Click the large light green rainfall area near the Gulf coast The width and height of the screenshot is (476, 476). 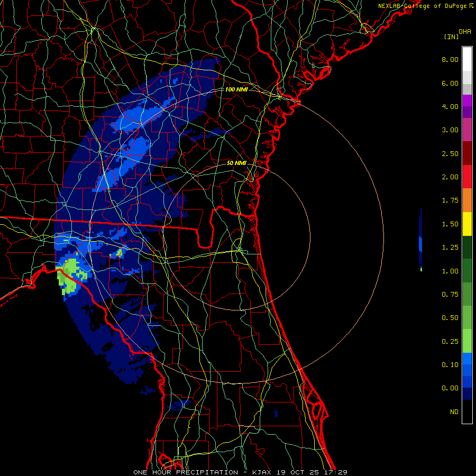click(x=69, y=276)
